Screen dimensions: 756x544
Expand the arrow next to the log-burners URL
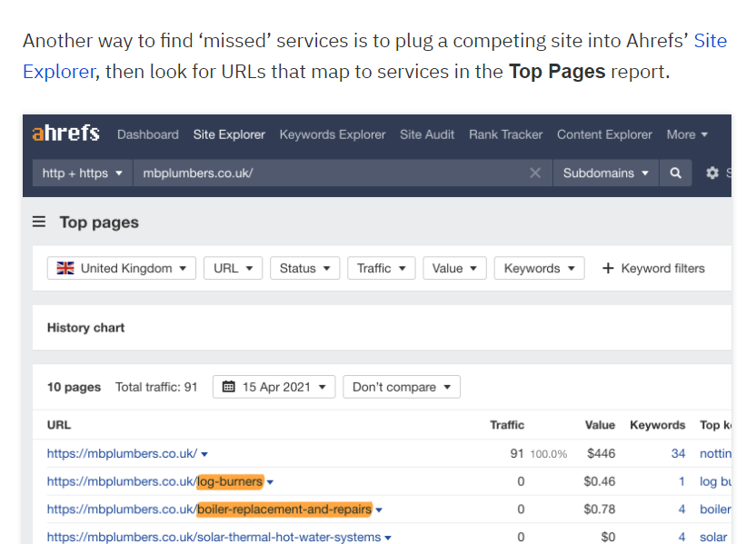coord(271,482)
